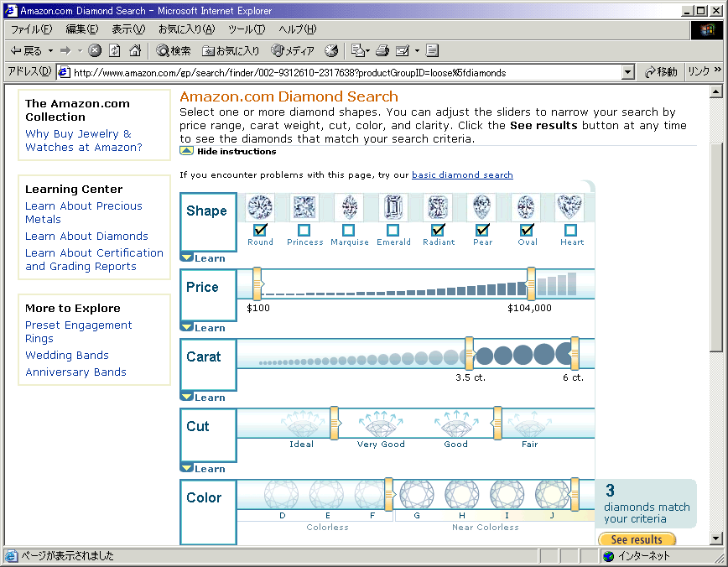Select the Emerald diamond shape image
The height and width of the screenshot is (567, 728).
(393, 206)
